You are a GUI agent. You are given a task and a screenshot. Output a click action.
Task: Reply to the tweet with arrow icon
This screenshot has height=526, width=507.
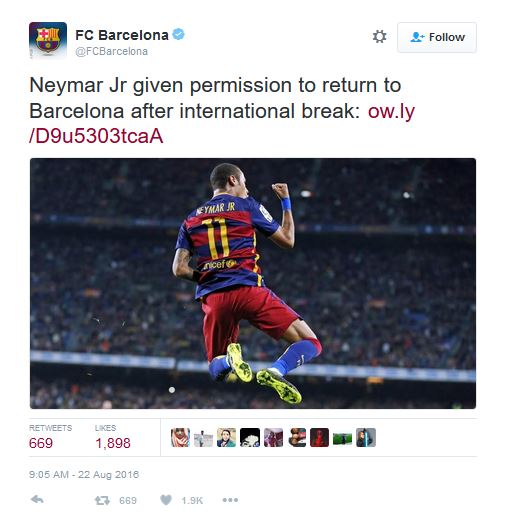pyautogui.click(x=37, y=500)
